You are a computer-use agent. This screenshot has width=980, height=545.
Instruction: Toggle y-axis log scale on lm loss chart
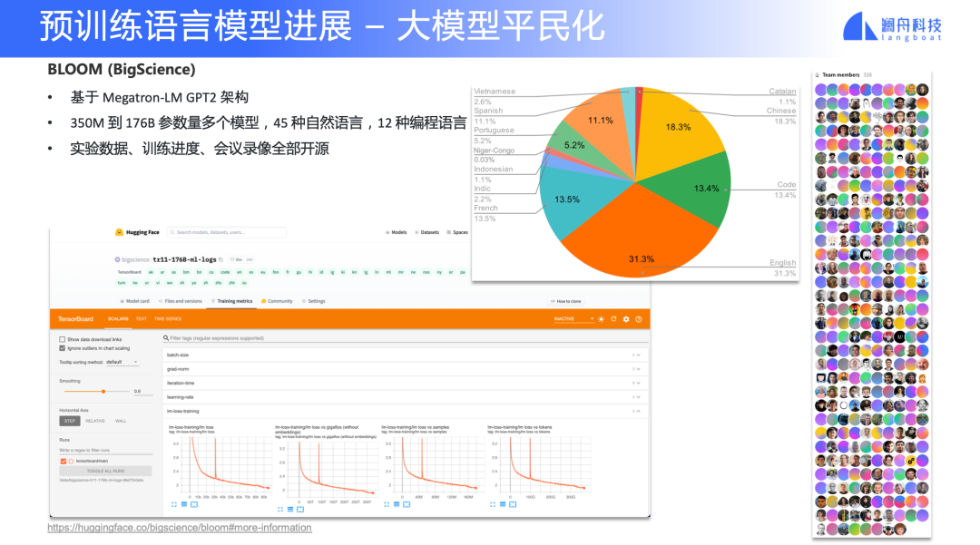click(x=184, y=504)
